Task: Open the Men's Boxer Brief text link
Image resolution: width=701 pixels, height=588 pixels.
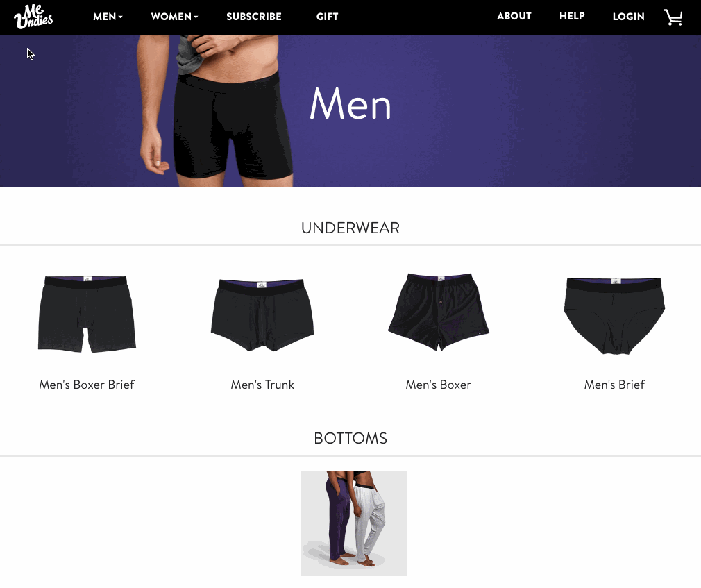Action: pos(87,385)
